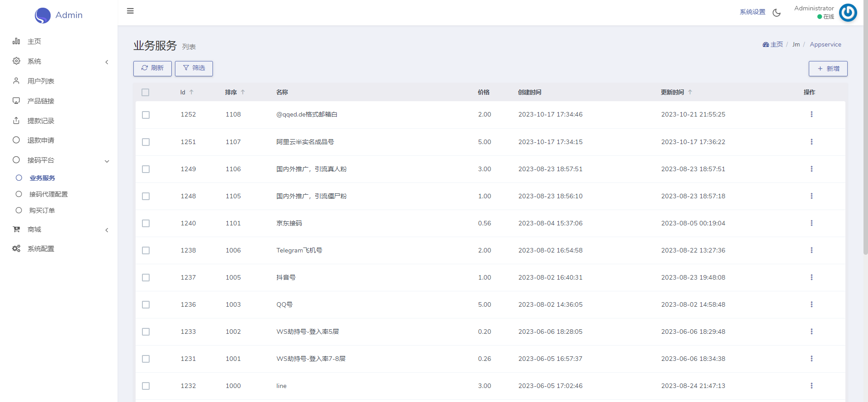Viewport: 868px width, 402px height.
Task: Open 用户列表 in the sidebar
Action: coord(41,81)
